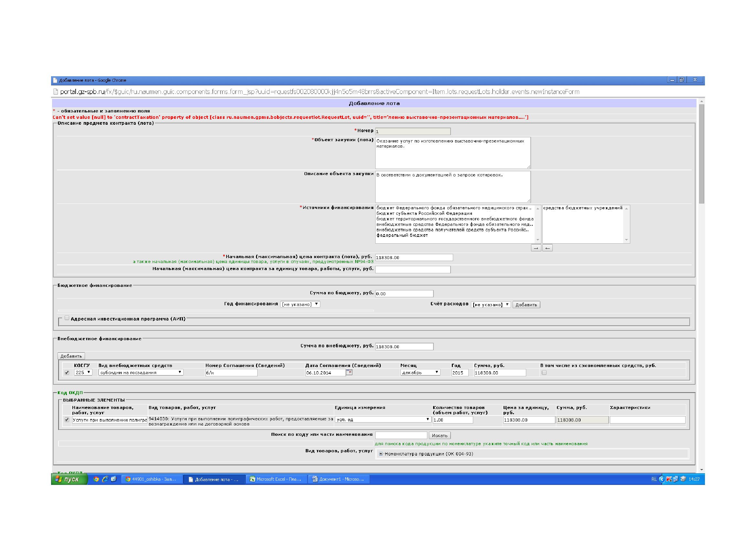Enable the Адресная инвестиционная программа checkbox

67,318
